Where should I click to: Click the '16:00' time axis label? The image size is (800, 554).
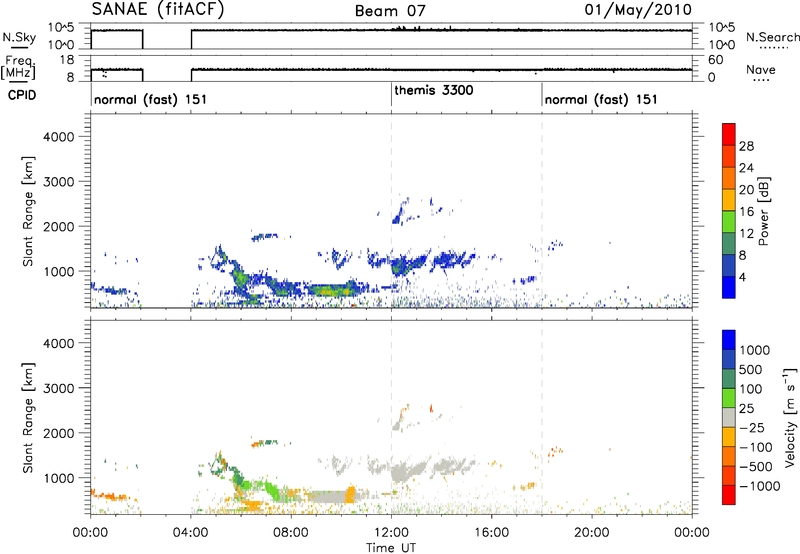click(x=492, y=533)
